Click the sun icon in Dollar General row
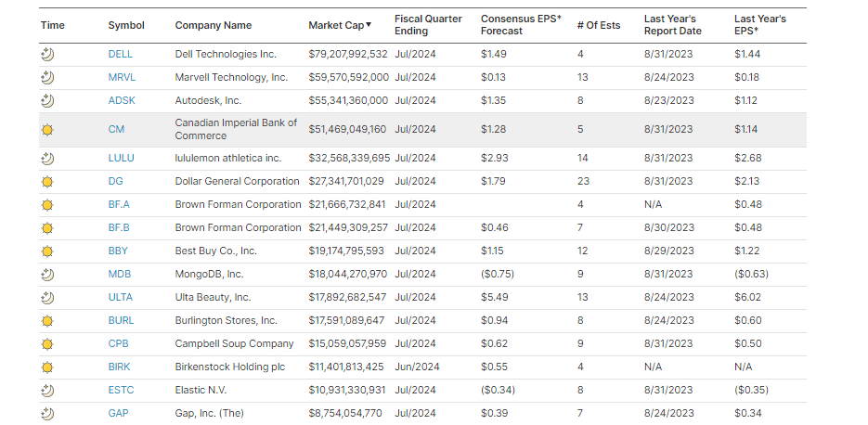Viewport: 868px width, 425px height. [47, 182]
